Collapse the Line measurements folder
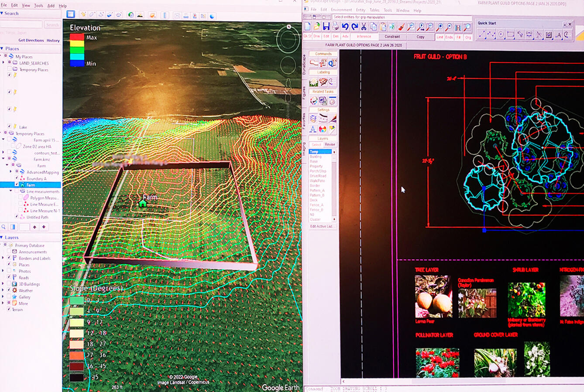 coord(11,191)
